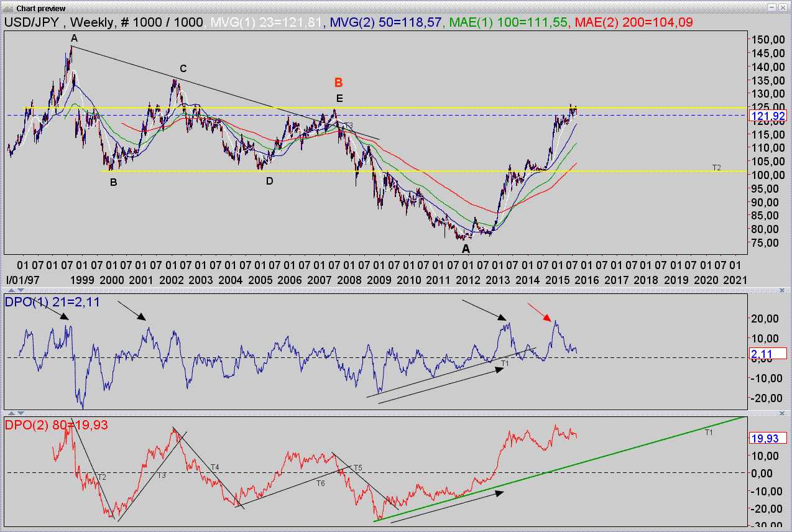This screenshot has width=792, height=532.
Task: Click the MVG(2) 50=118,57 legend label
Action: tap(386, 22)
